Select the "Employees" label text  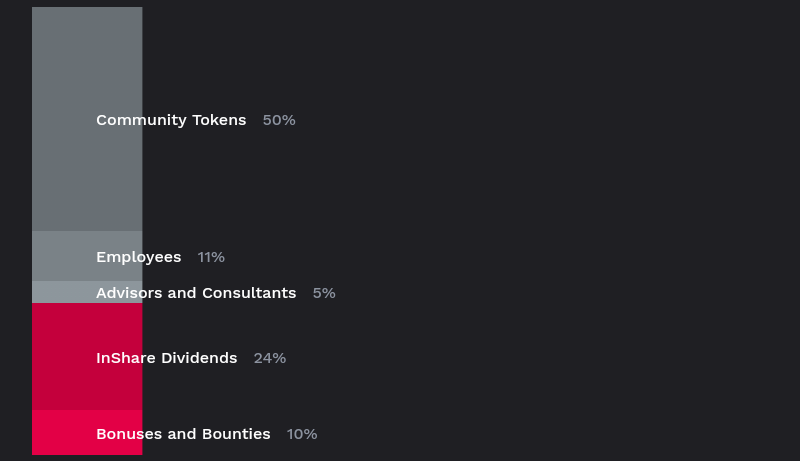coord(139,257)
